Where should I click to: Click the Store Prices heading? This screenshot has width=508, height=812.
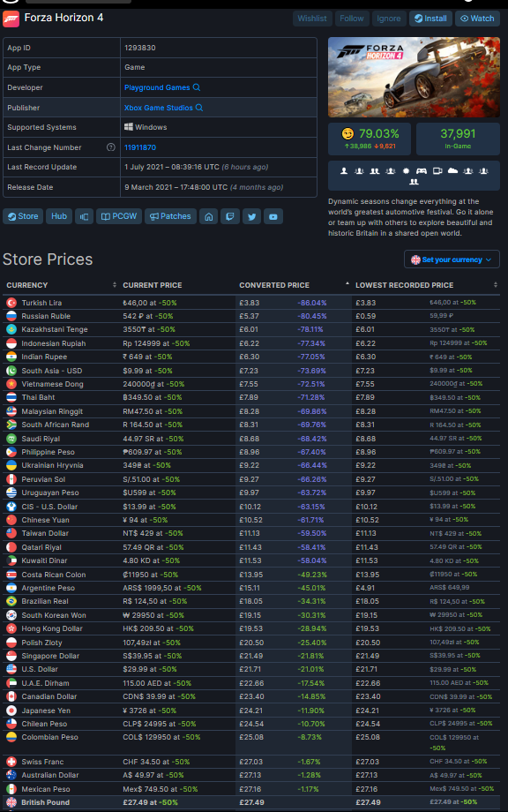48,259
